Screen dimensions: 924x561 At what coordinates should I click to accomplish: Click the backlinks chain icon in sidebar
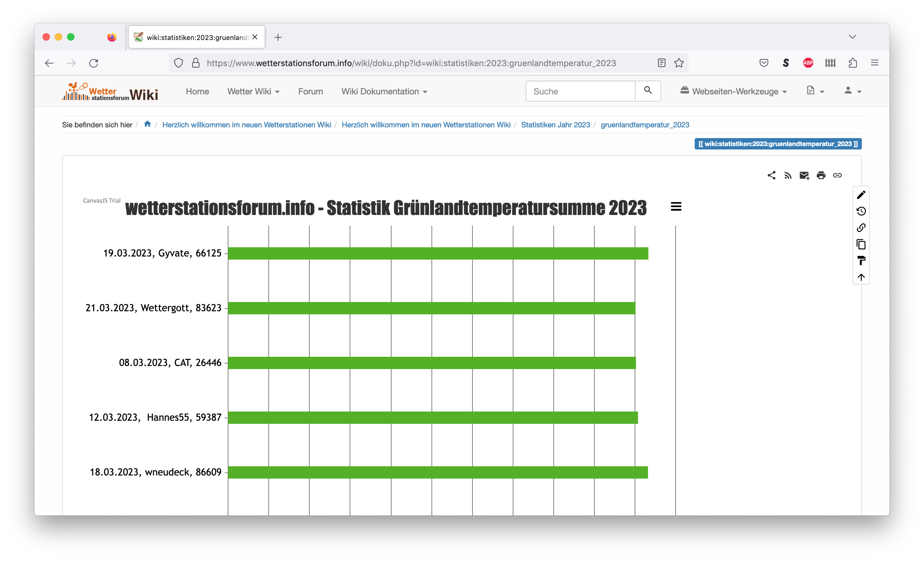tap(861, 228)
